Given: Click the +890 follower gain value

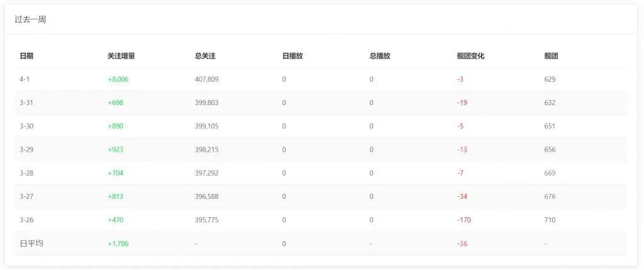Looking at the screenshot, I should pyautogui.click(x=116, y=126).
